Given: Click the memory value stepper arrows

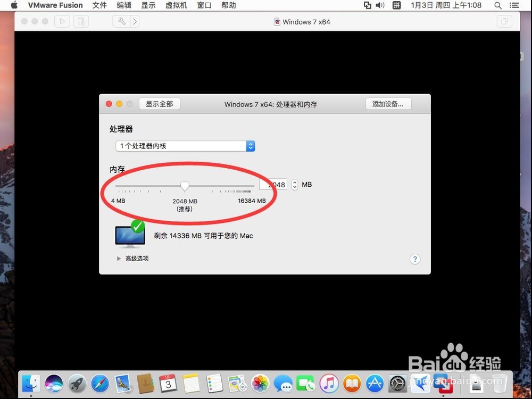Looking at the screenshot, I should coord(295,185).
